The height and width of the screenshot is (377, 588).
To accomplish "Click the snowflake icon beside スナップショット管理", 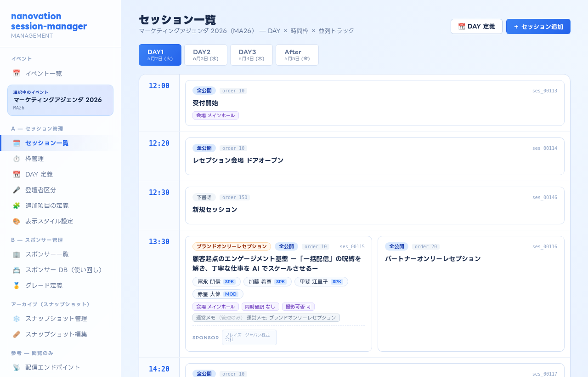I will click(x=17, y=319).
